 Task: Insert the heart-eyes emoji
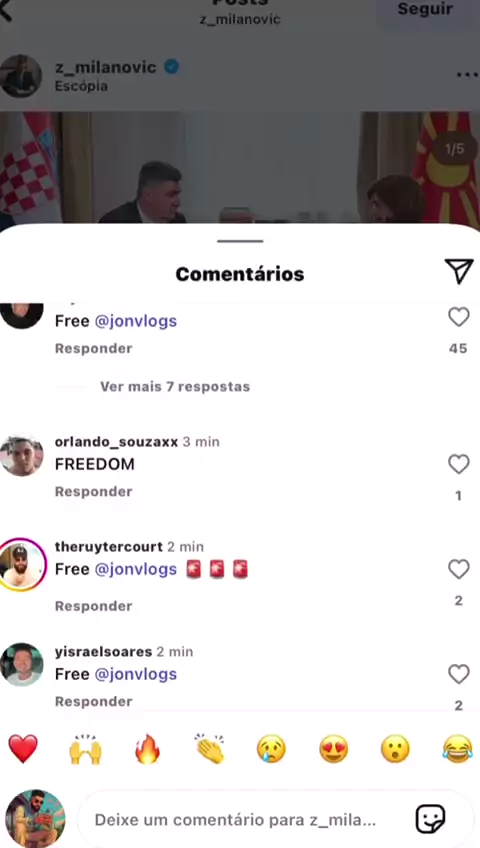[334, 749]
